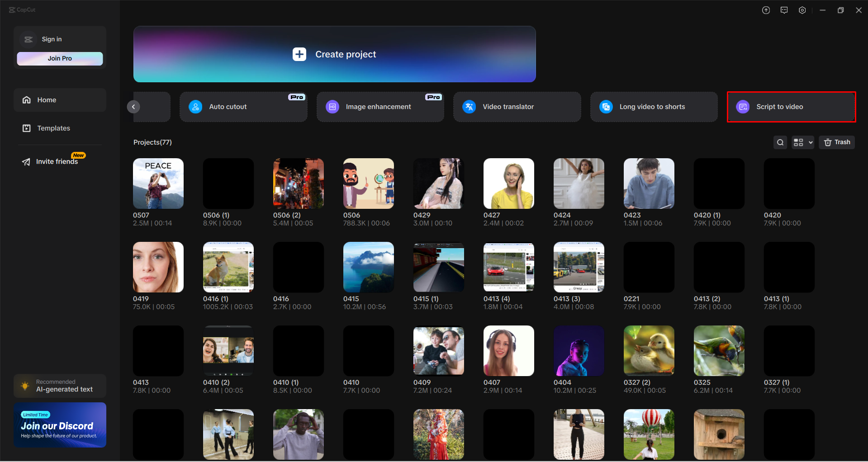Open the Join our Discord banner
The image size is (868, 462).
point(60,425)
